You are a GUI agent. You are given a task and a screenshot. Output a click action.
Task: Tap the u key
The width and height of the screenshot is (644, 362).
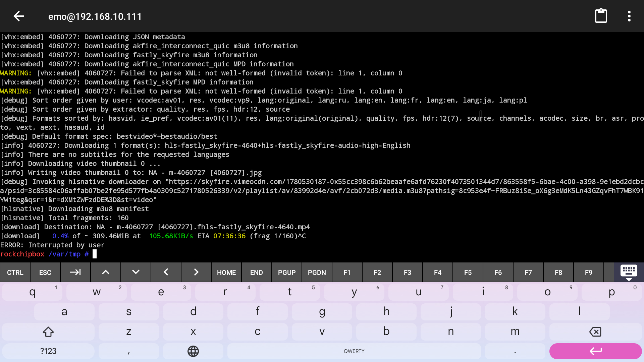coord(419,292)
